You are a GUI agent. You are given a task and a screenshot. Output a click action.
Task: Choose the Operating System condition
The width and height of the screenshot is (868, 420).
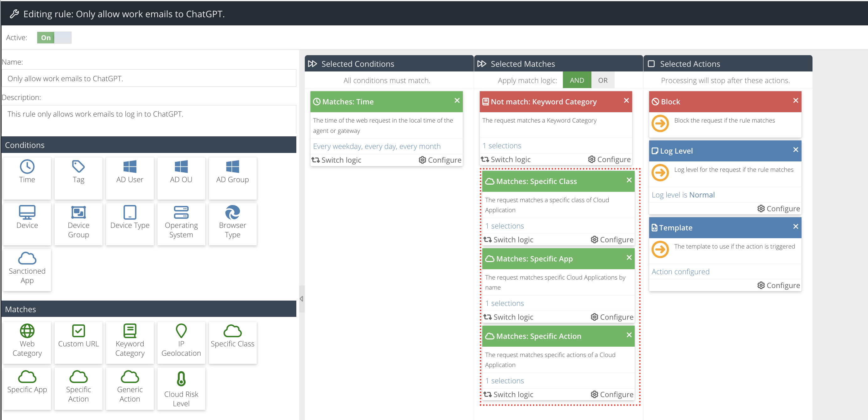[x=181, y=224]
